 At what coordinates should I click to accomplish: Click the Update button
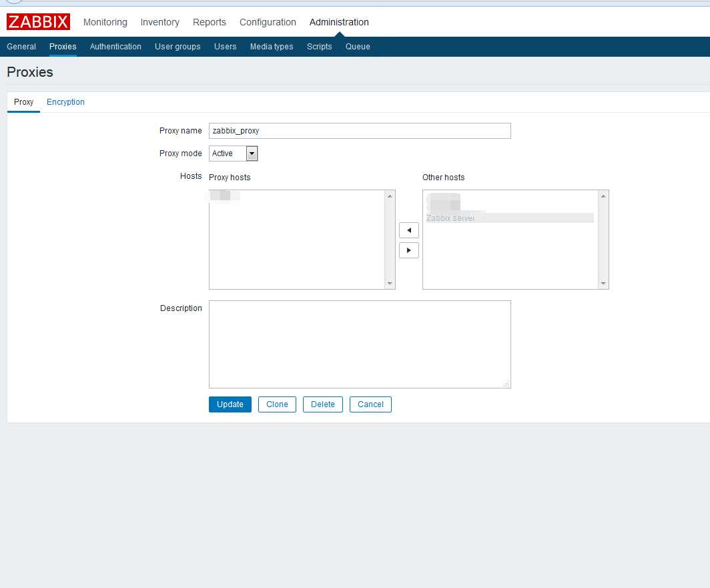pos(230,404)
